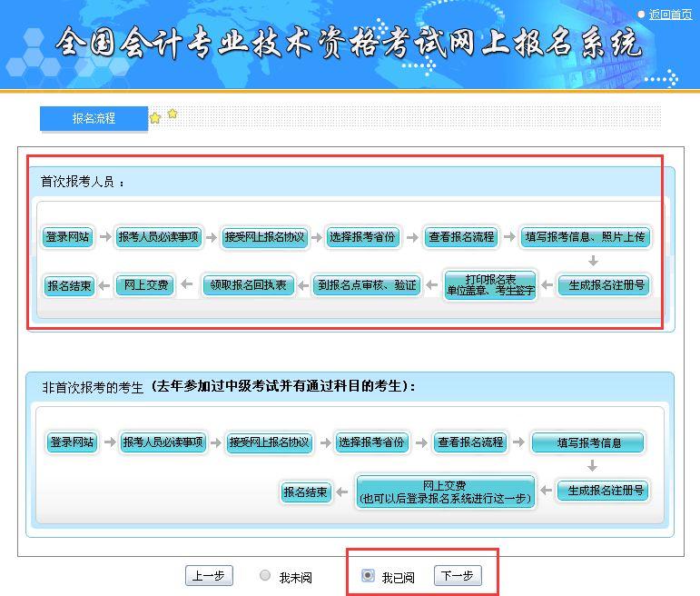Image resolution: width=700 pixels, height=596 pixels.
Task: Click 领取报名回执表 step
Action: pyautogui.click(x=249, y=285)
